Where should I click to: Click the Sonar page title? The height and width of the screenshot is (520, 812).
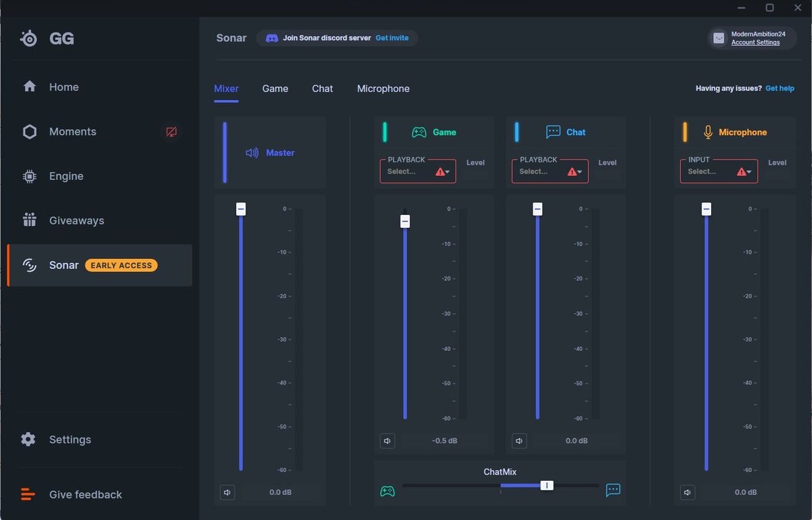[231, 38]
